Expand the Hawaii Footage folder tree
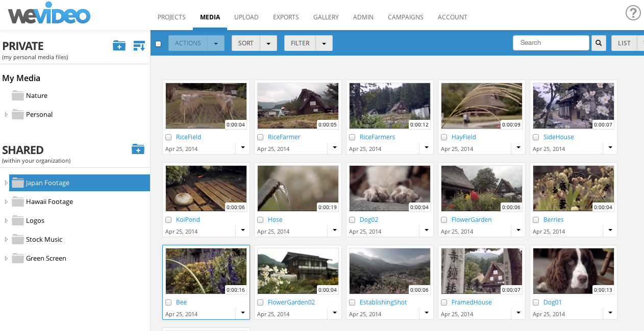This screenshot has width=644, height=331. click(x=6, y=202)
